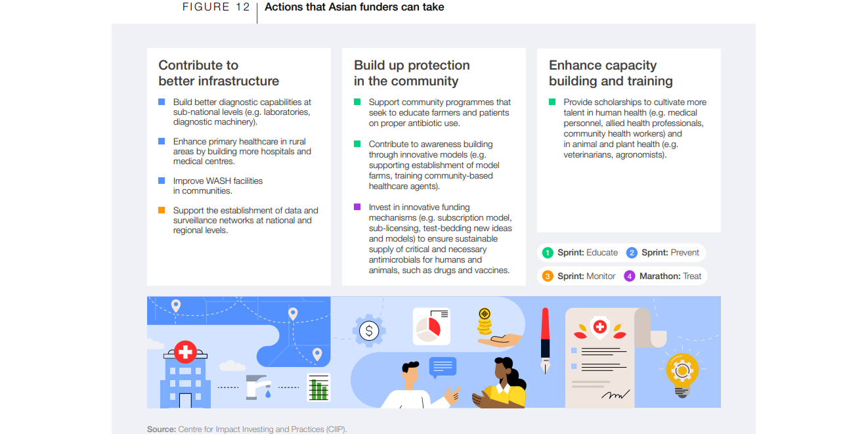Image resolution: width=868 pixels, height=434 pixels.
Task: Click the green bar chart document icon
Action: click(318, 387)
